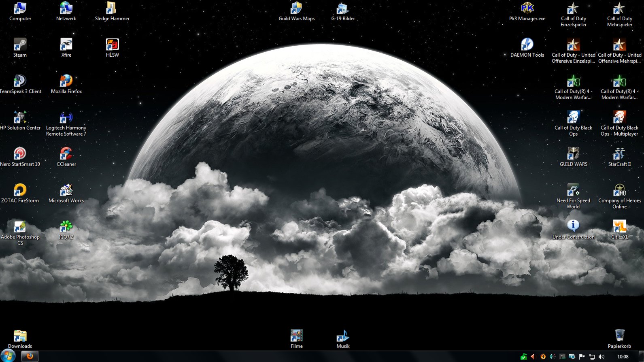644x362 pixels.
Task: Select the CCleaner shortcut
Action: coord(66,154)
